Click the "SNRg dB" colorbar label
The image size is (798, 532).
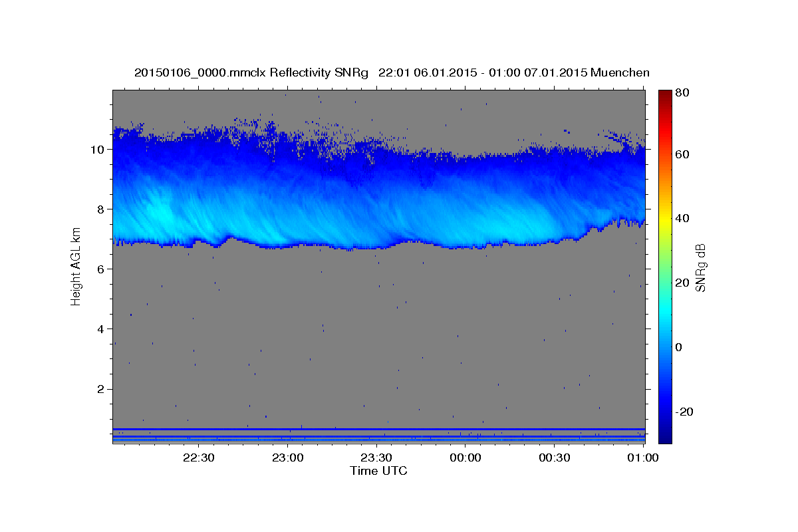pyautogui.click(x=700, y=267)
